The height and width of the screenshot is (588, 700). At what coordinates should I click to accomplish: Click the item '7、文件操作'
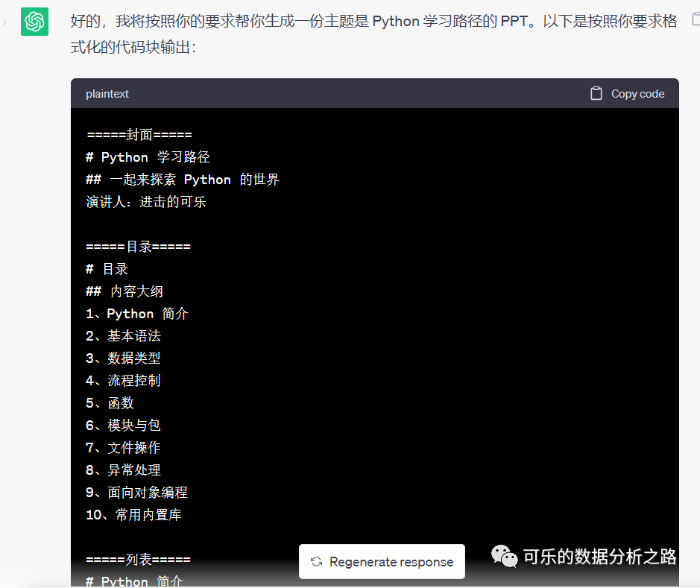point(123,447)
